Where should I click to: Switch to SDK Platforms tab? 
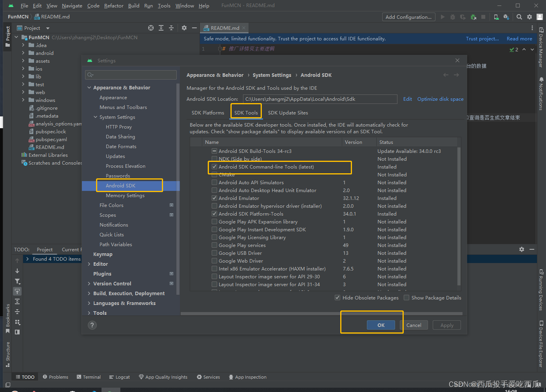tap(208, 113)
